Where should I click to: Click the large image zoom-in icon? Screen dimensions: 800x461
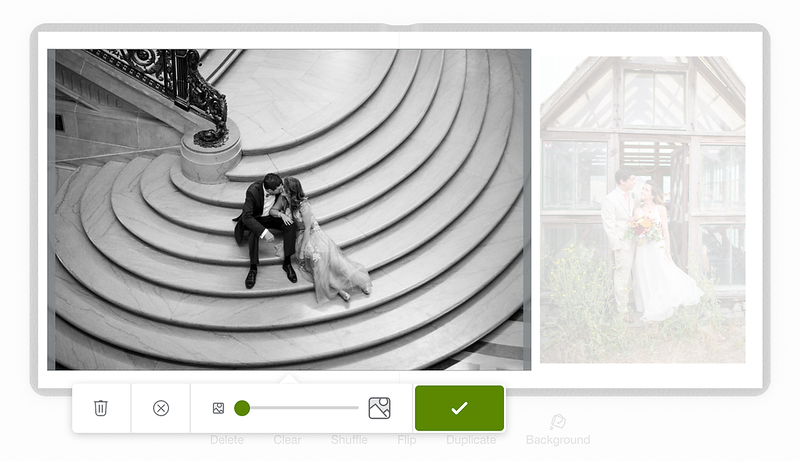tap(379, 408)
